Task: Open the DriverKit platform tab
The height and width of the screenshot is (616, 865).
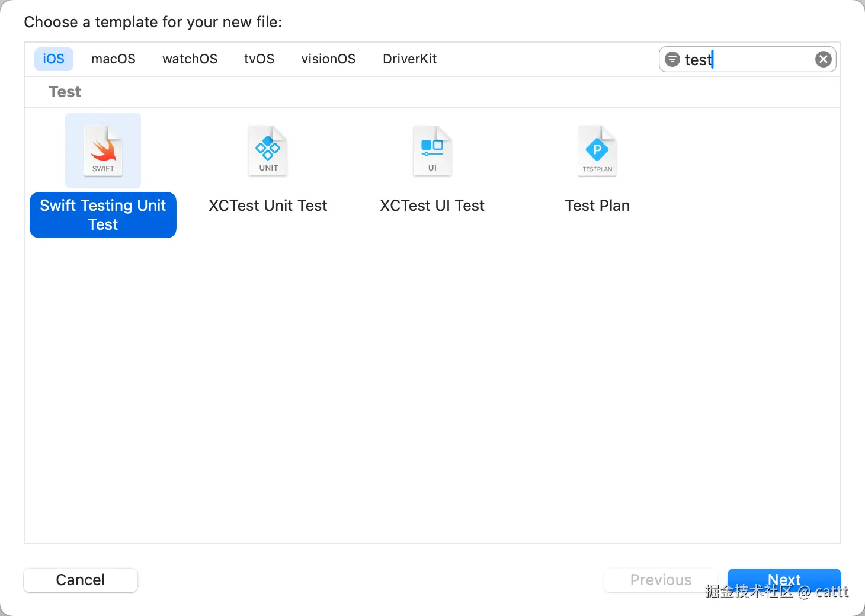Action: click(409, 59)
